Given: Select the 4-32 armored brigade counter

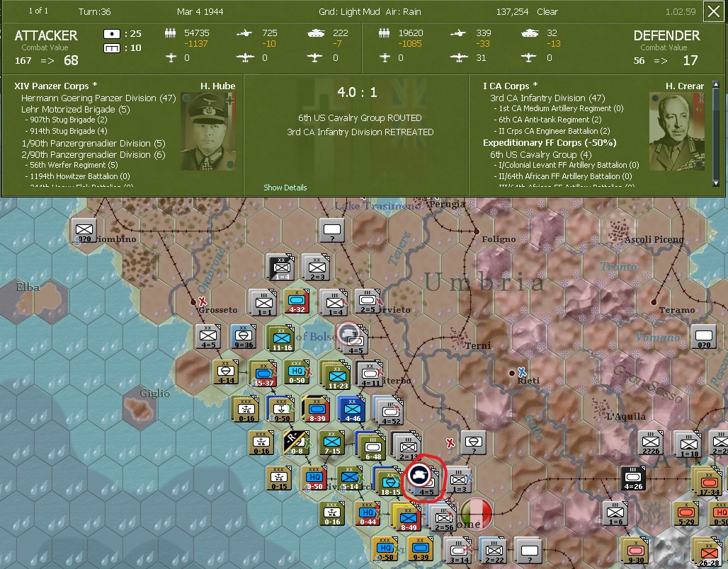Looking at the screenshot, I should click(297, 301).
